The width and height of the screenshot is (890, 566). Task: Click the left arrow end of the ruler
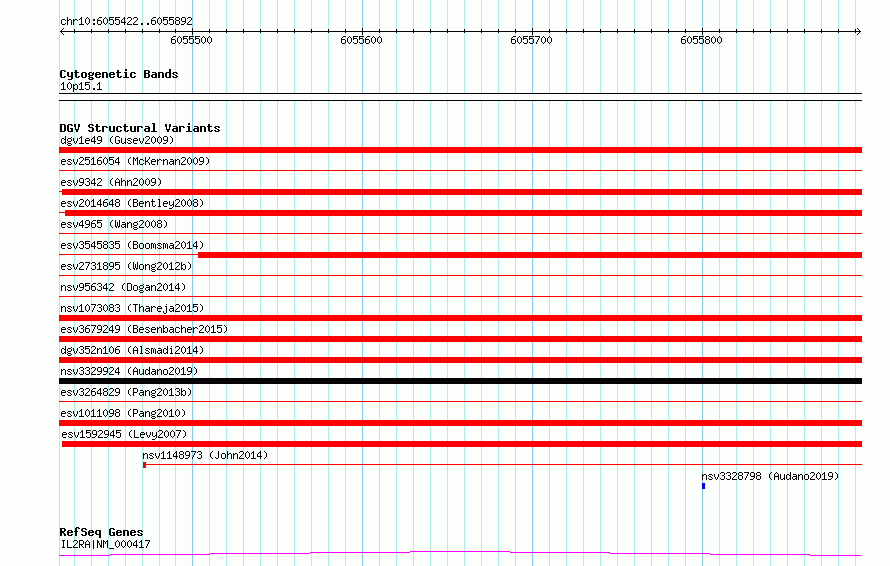(x=62, y=31)
